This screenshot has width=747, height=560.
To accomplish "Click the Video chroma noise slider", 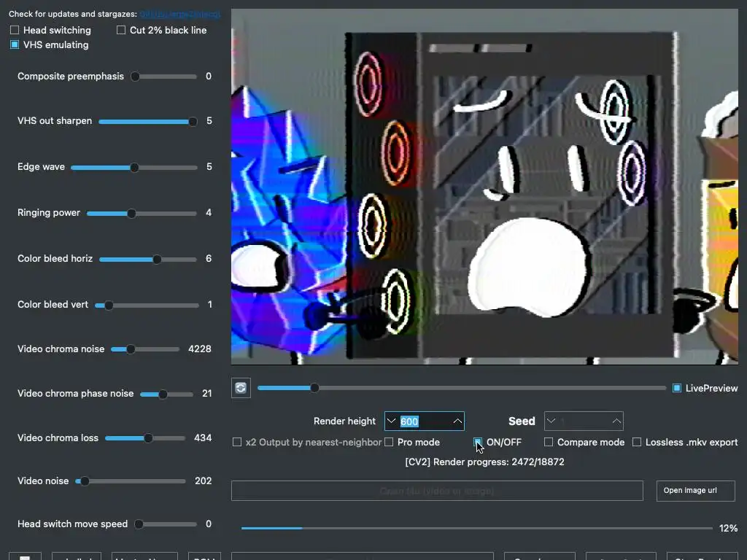I will [145, 349].
